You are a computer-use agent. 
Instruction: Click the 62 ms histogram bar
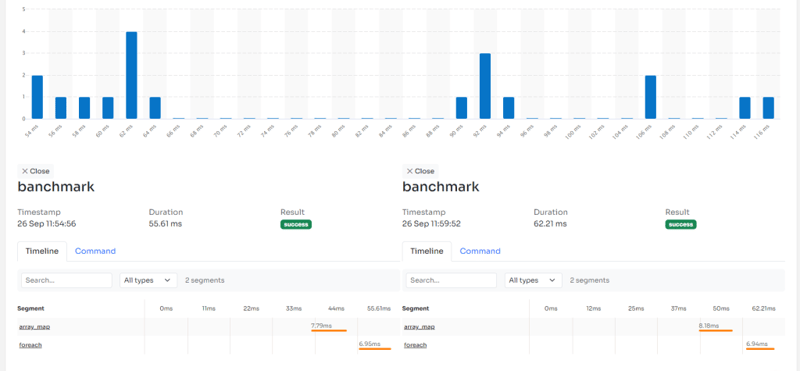coord(132,76)
